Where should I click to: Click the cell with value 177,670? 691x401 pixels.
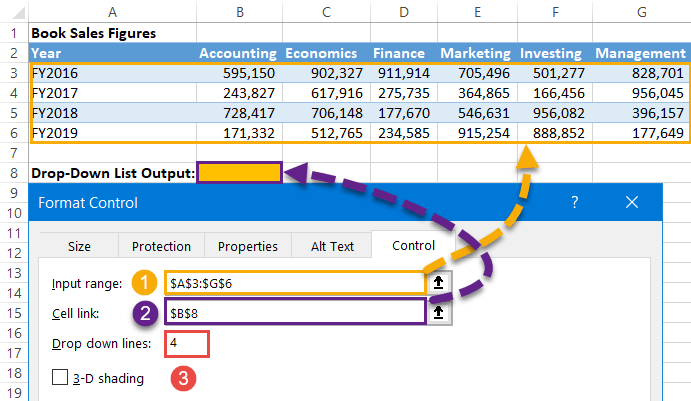[x=404, y=113]
